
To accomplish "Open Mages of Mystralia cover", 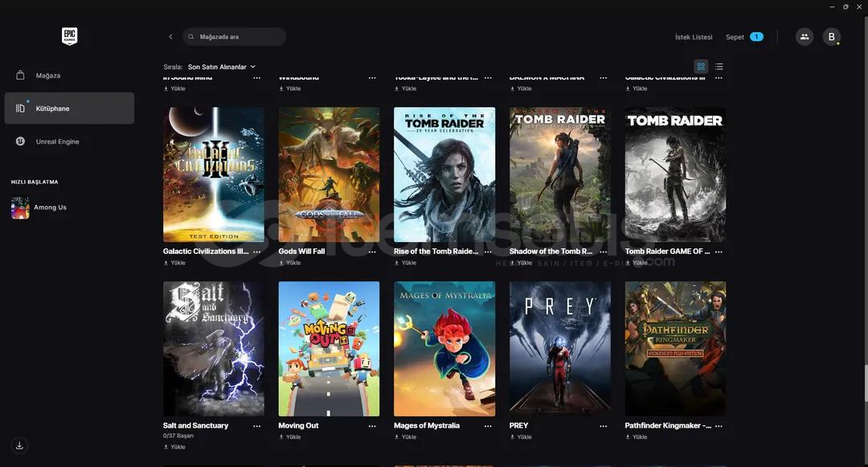I will point(444,349).
